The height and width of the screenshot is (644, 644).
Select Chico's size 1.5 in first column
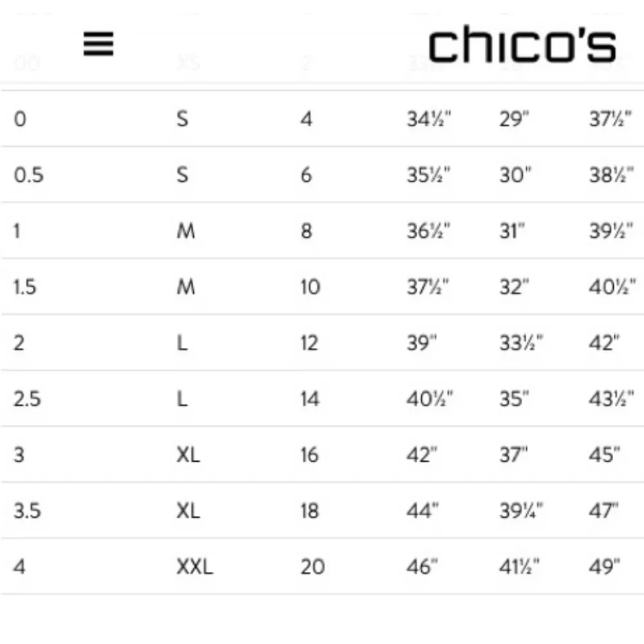click(x=24, y=287)
